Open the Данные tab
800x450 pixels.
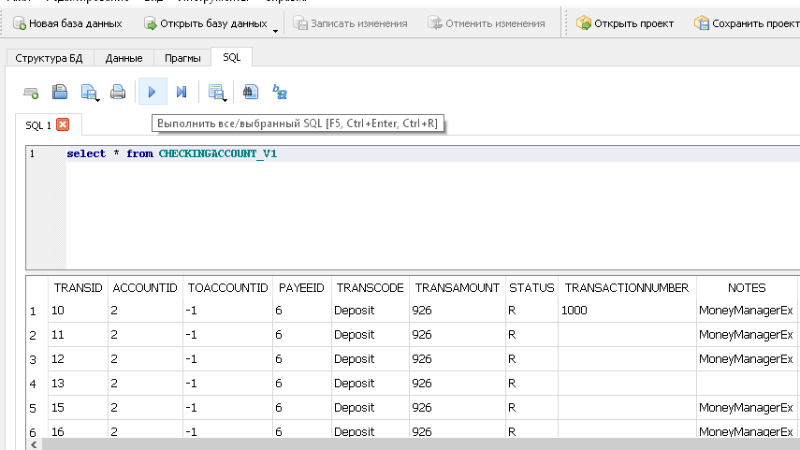[124, 58]
